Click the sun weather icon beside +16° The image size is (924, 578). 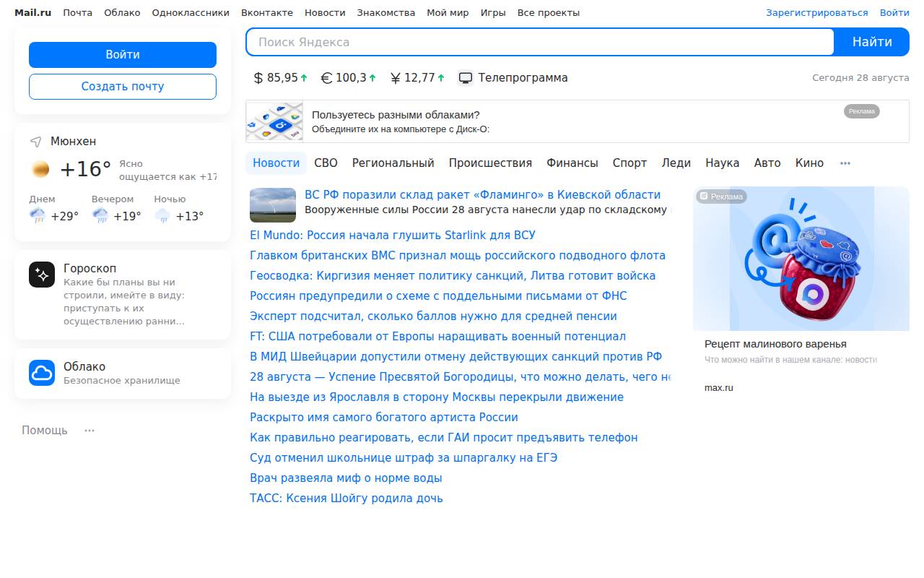pyautogui.click(x=41, y=169)
